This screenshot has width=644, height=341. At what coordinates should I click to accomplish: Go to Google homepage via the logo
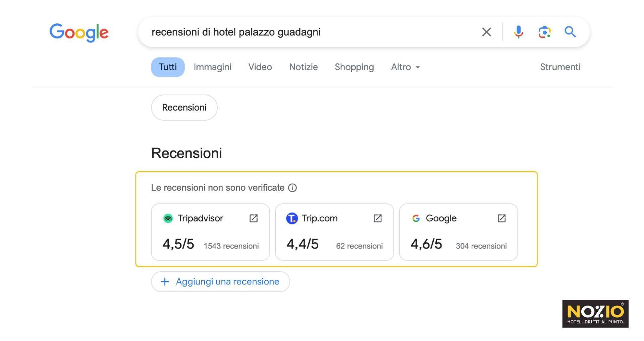point(79,32)
